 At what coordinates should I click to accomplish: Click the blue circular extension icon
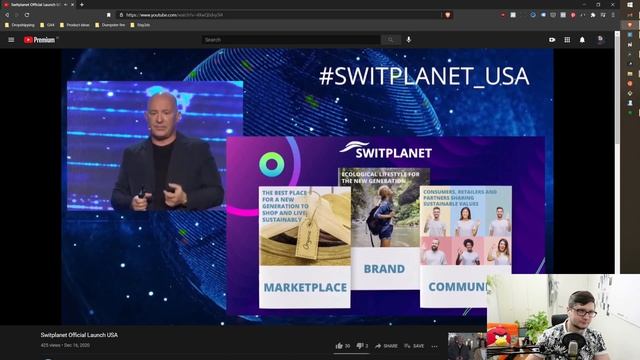point(533,15)
